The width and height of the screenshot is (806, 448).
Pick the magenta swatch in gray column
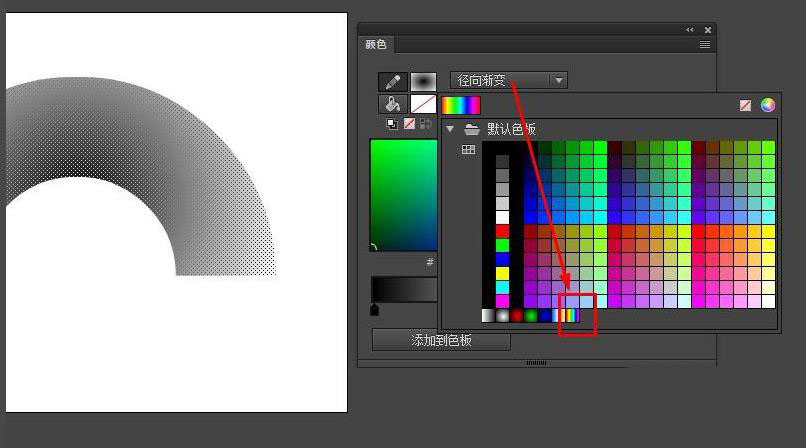tap(502, 301)
